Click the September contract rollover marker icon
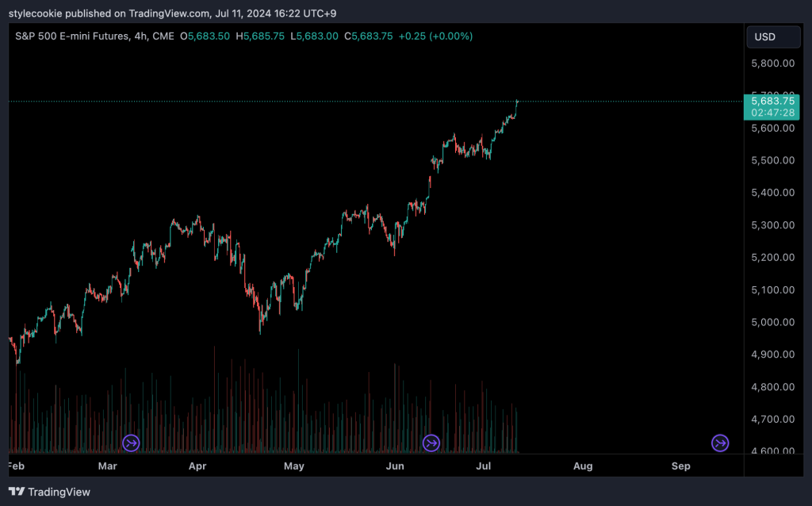 click(x=720, y=443)
